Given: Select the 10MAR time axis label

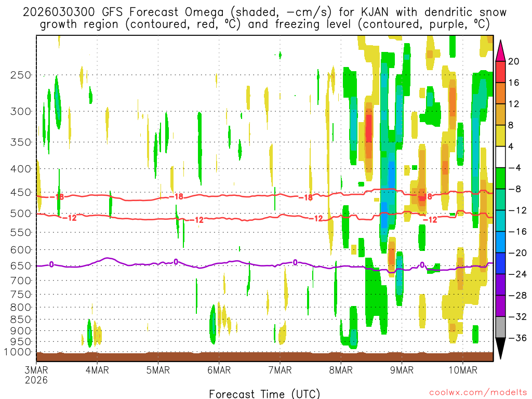Looking at the screenshot, I should pyautogui.click(x=463, y=370).
